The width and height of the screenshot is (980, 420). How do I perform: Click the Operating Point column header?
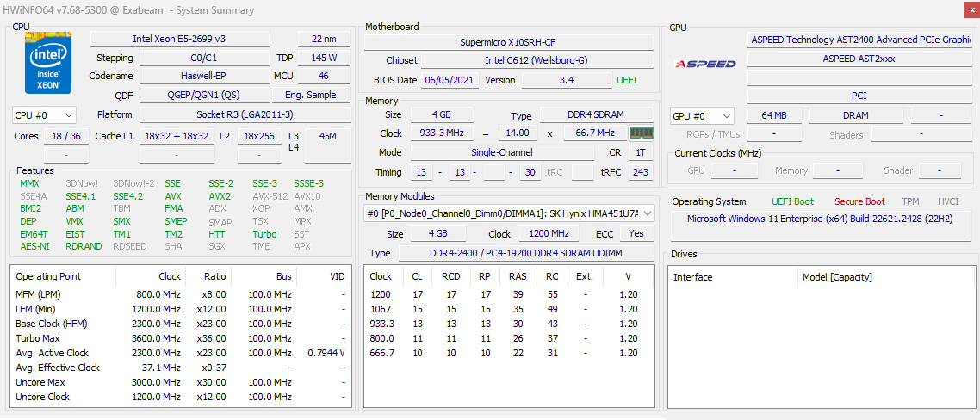(x=48, y=276)
